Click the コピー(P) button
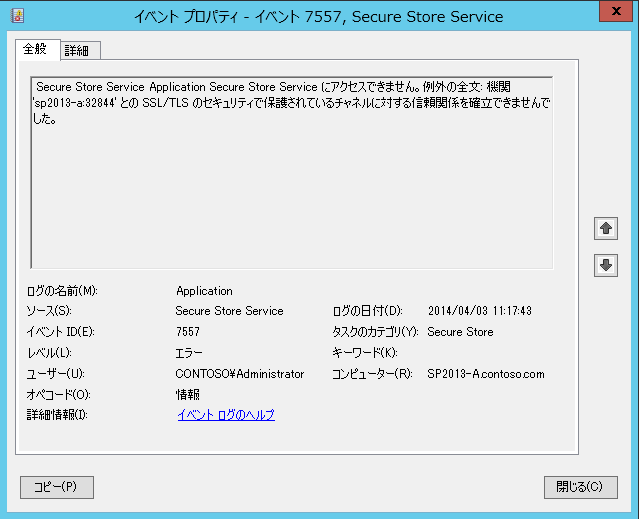The height and width of the screenshot is (519, 639). 57,487
